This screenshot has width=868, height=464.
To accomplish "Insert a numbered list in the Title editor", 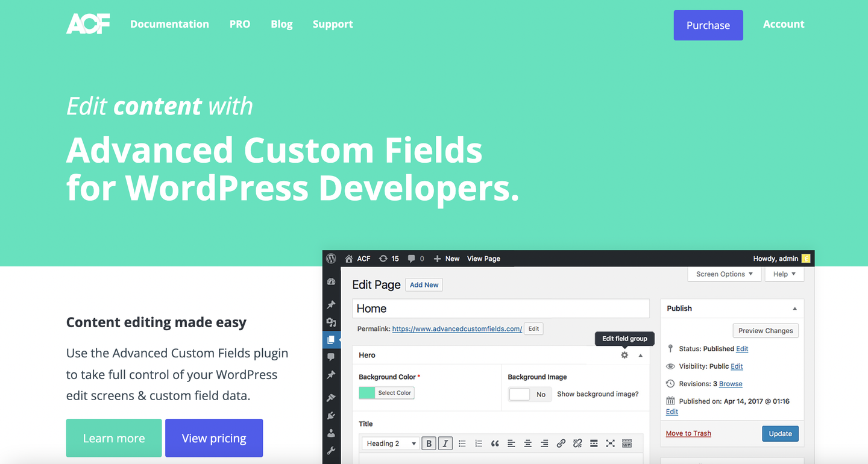I will pyautogui.click(x=478, y=444).
